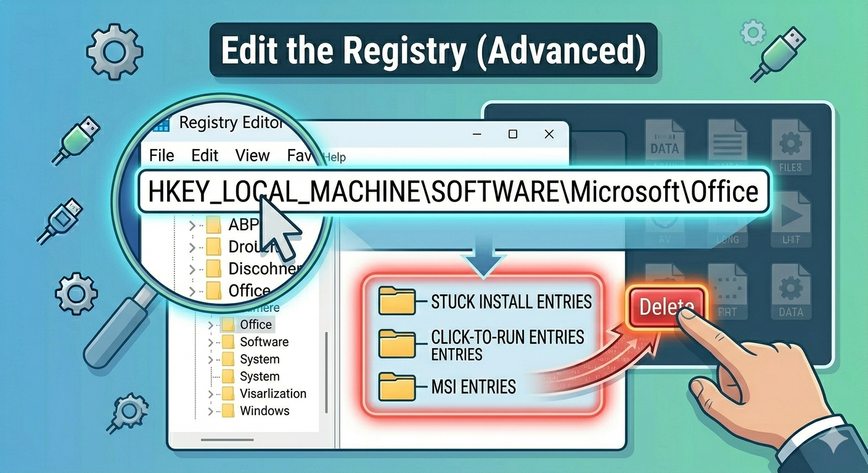Minimize the Registry Editor window
The image size is (868, 473).
(x=476, y=134)
